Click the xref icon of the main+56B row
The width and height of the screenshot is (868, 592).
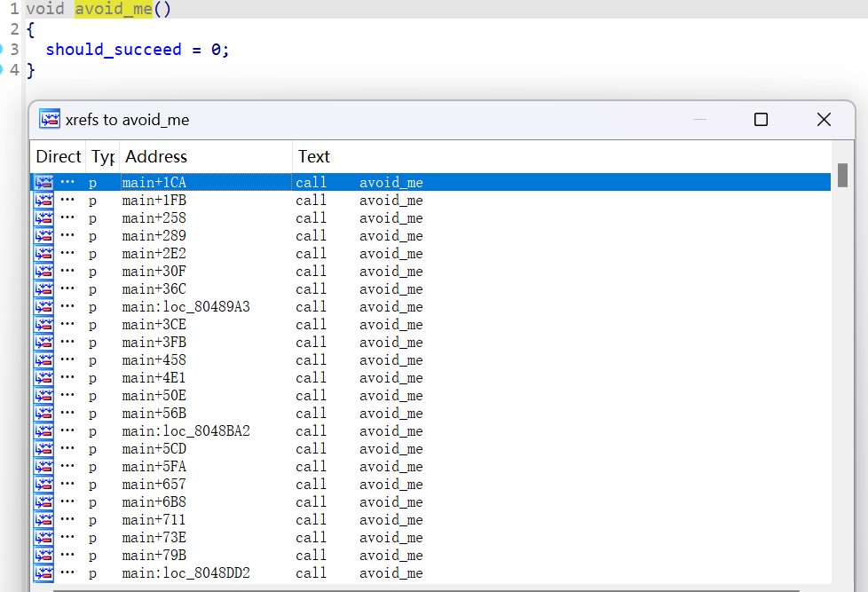[43, 413]
